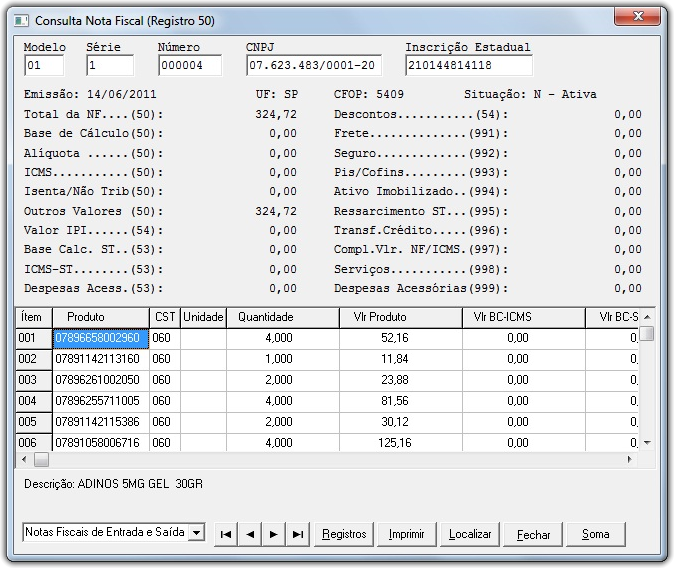
Task: Click the Descrição ADINOS 5MG GEL text
Action: coord(113,484)
